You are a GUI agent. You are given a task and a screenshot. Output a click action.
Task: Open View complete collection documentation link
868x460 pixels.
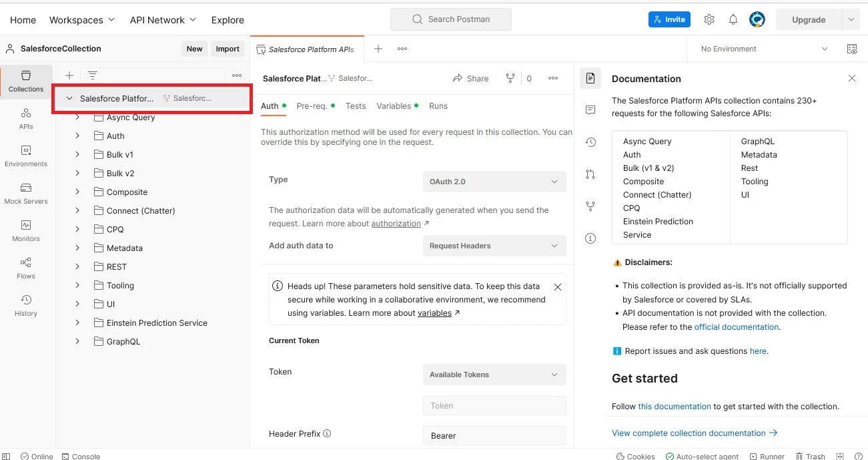click(695, 433)
